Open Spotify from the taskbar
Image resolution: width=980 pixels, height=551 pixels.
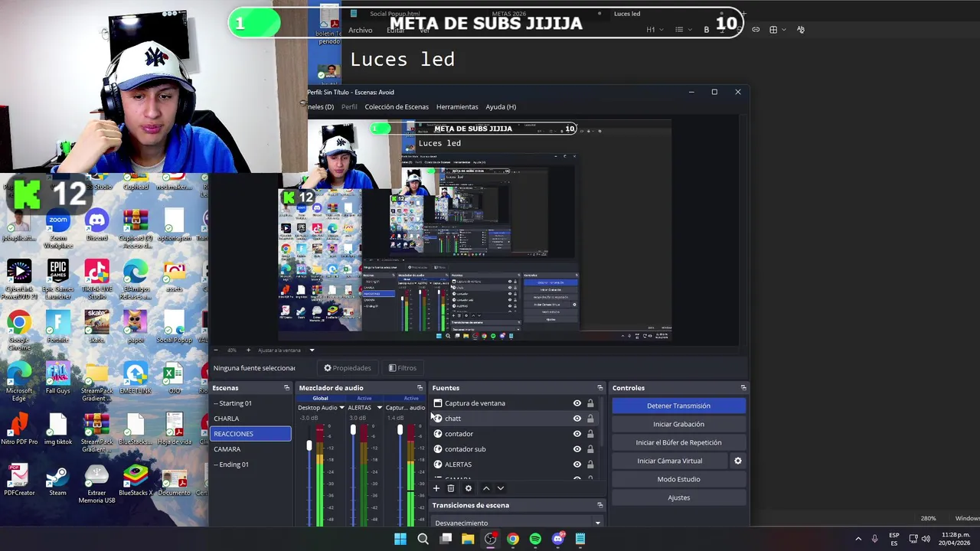(535, 539)
